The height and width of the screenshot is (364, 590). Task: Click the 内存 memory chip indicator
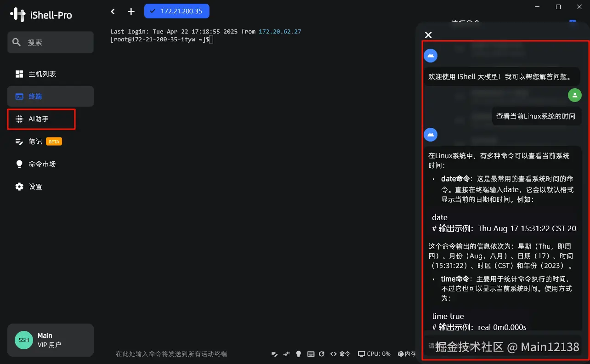pyautogui.click(x=407, y=354)
